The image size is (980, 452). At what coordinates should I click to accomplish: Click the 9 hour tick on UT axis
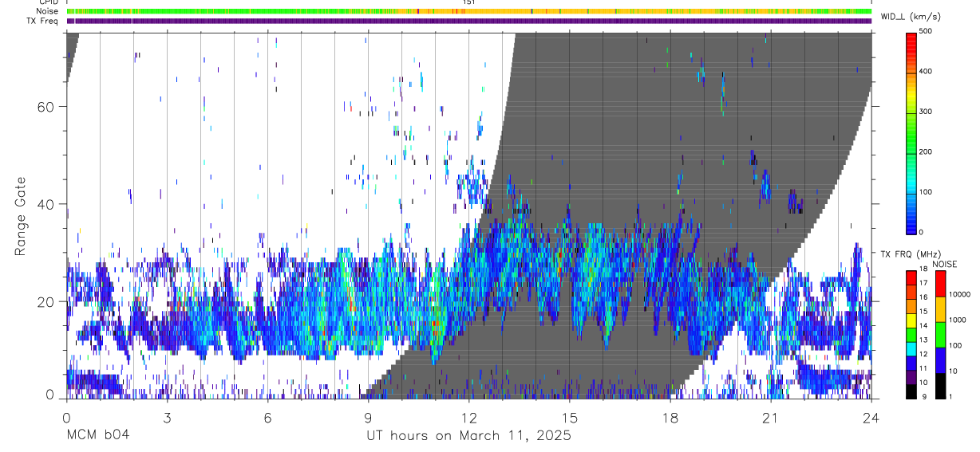pos(368,416)
